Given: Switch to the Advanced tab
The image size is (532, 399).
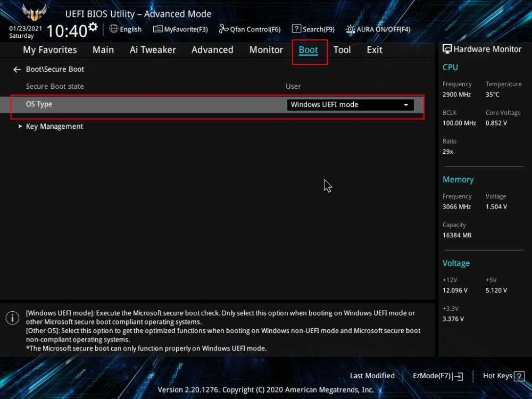Looking at the screenshot, I should (x=212, y=50).
